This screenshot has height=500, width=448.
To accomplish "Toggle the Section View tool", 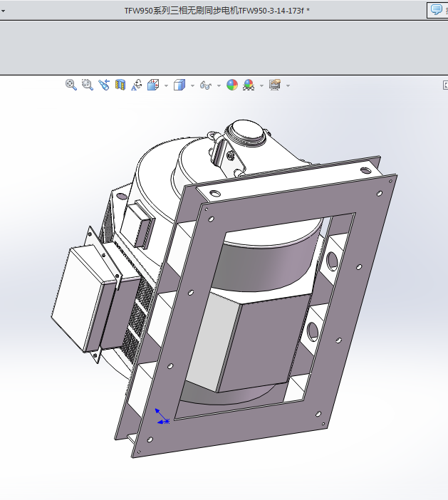I will click(120, 85).
